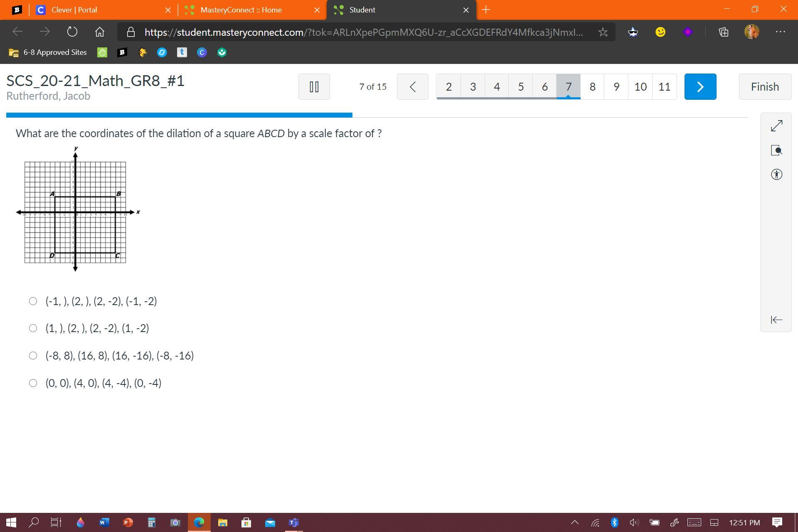Choose option starting with (1, ), (2, )

[33, 328]
